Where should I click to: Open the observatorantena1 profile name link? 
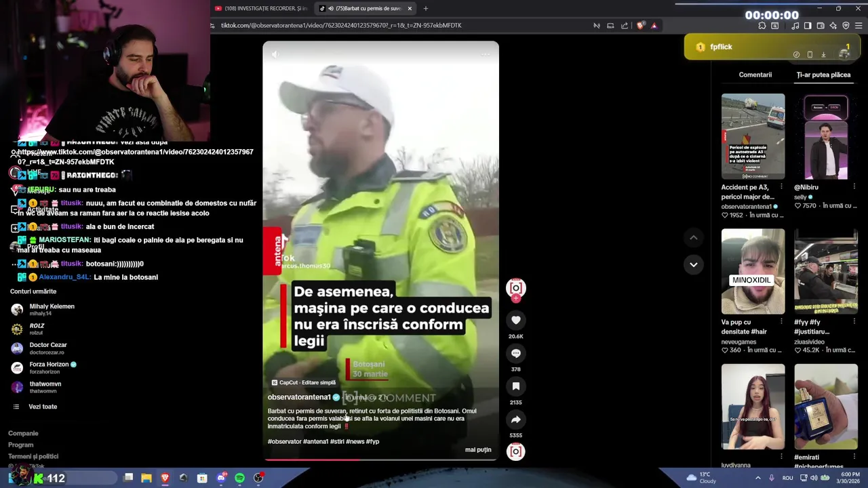pyautogui.click(x=299, y=397)
